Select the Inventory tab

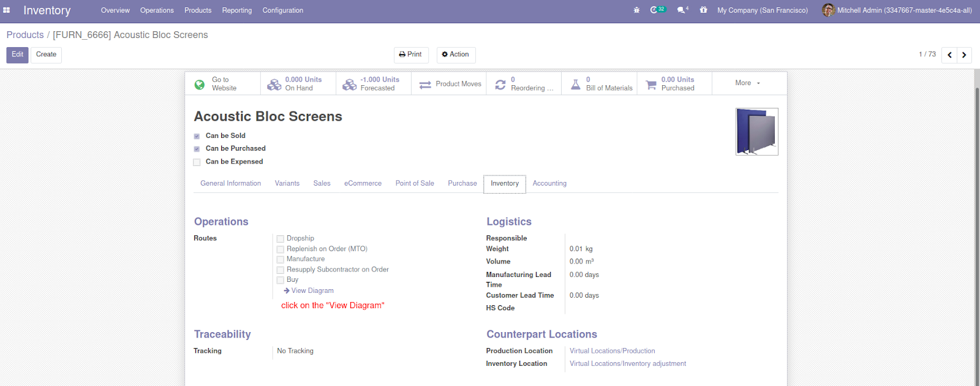(x=505, y=184)
